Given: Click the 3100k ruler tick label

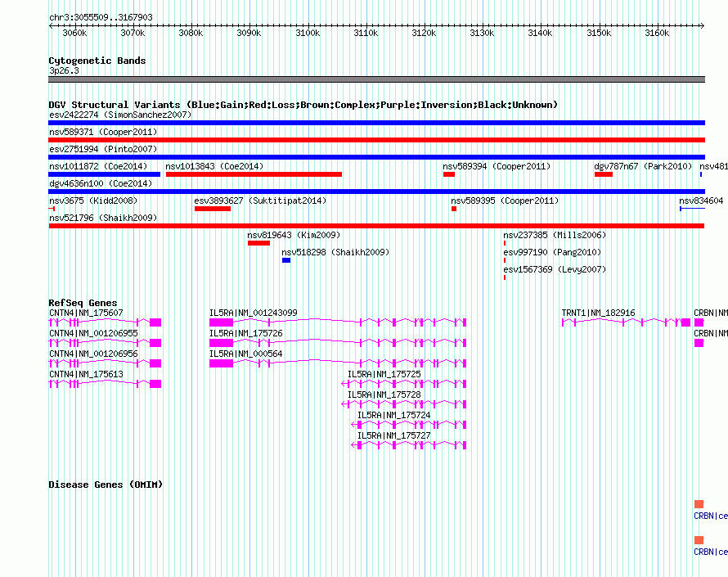Looking at the screenshot, I should [308, 33].
